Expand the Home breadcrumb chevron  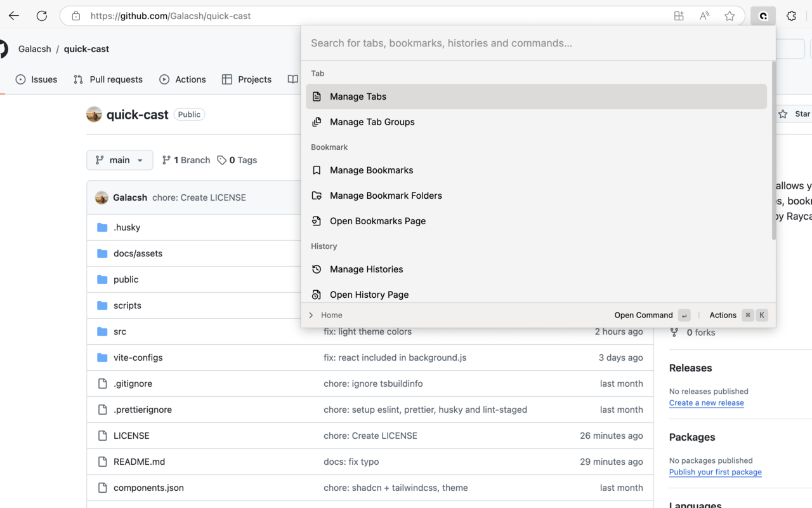311,315
